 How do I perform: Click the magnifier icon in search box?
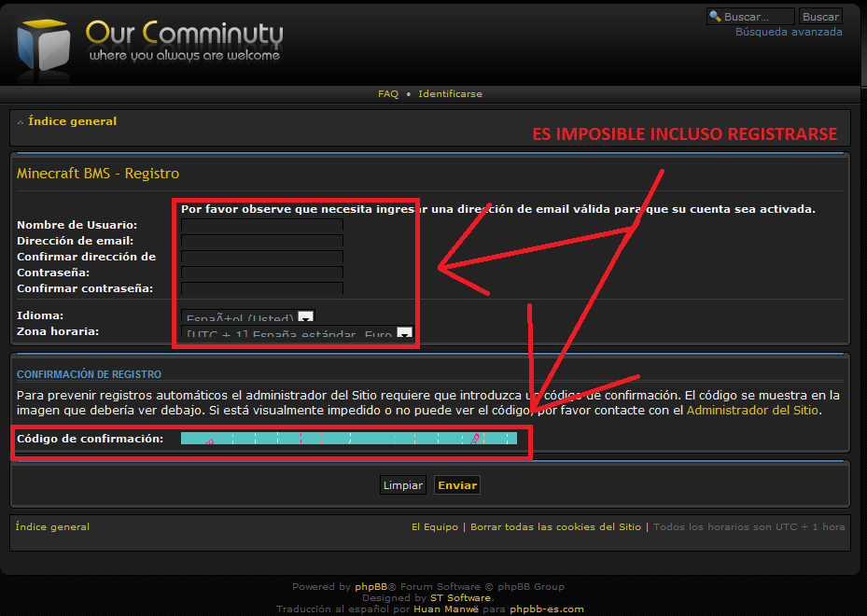[x=715, y=17]
